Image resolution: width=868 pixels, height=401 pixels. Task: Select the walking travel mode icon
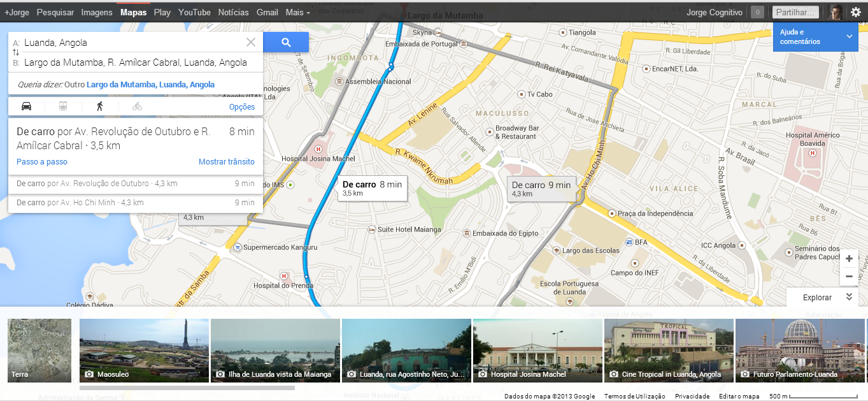point(100,106)
